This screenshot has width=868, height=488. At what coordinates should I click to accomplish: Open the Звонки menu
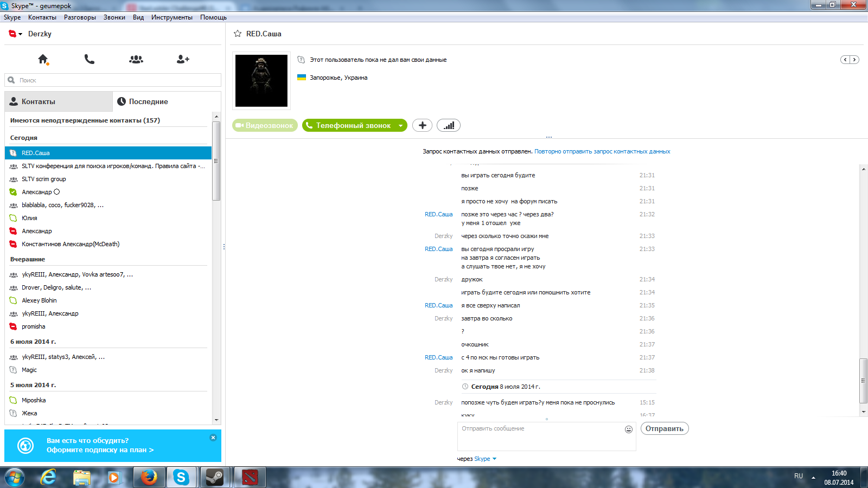pos(114,17)
